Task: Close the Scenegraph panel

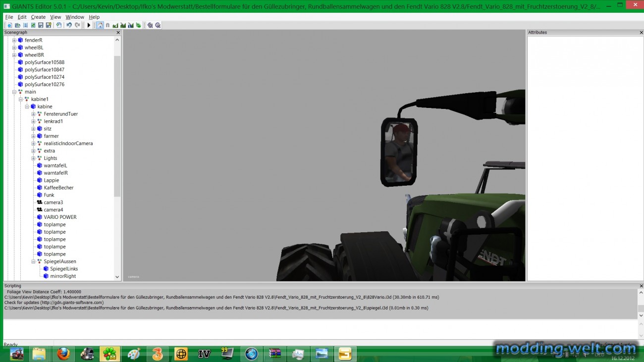Action: pyautogui.click(x=118, y=33)
